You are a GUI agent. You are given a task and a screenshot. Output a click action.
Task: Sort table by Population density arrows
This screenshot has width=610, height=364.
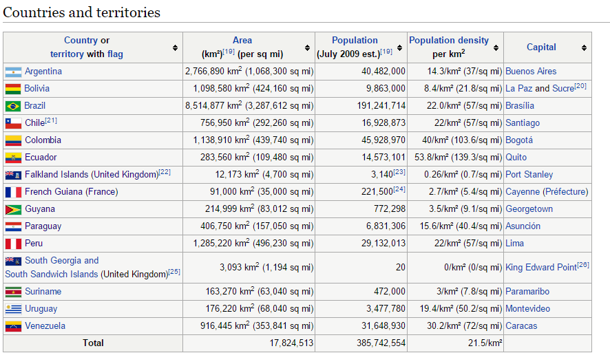coord(496,47)
